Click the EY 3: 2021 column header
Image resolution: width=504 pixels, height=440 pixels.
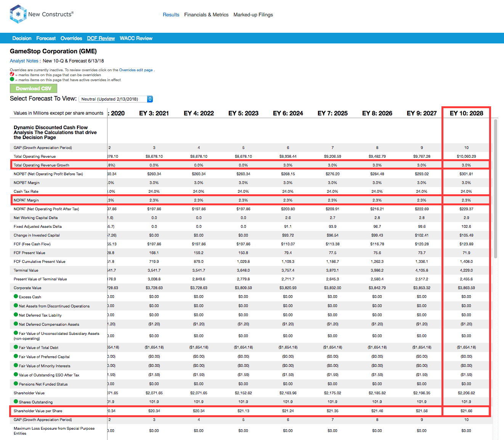tap(154, 113)
